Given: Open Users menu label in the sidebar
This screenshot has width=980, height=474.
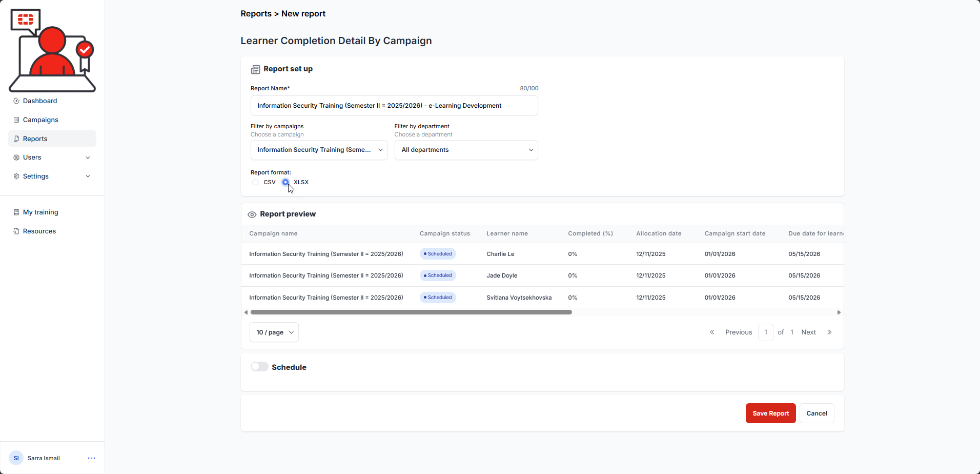Looking at the screenshot, I should point(32,157).
